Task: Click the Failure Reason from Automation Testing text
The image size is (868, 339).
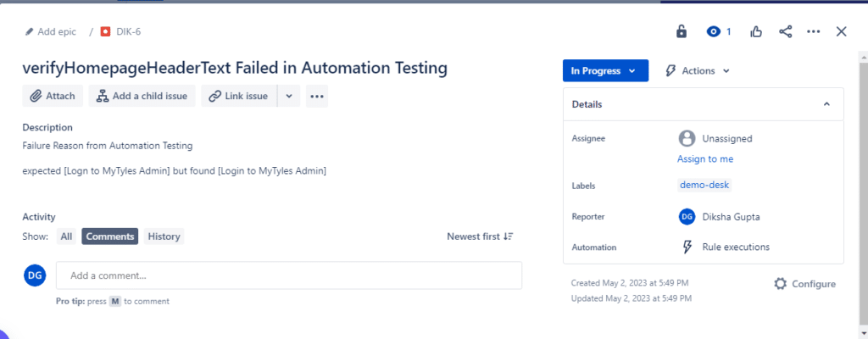Action: 108,147
